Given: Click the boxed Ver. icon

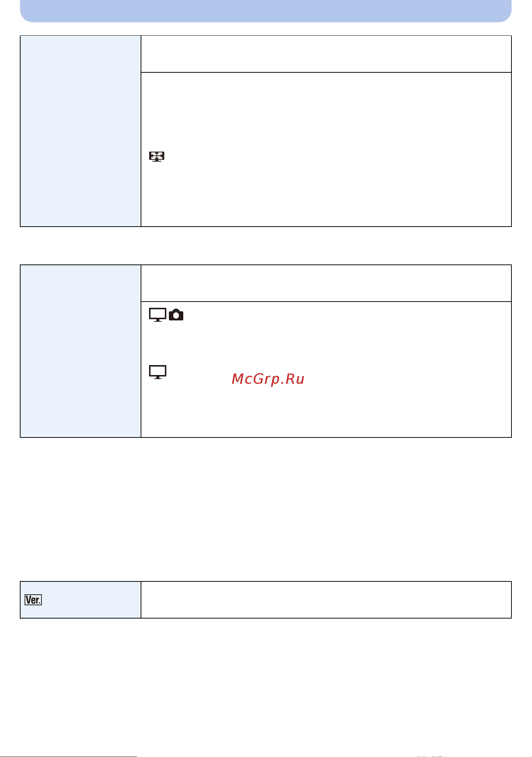Looking at the screenshot, I should tap(33, 600).
